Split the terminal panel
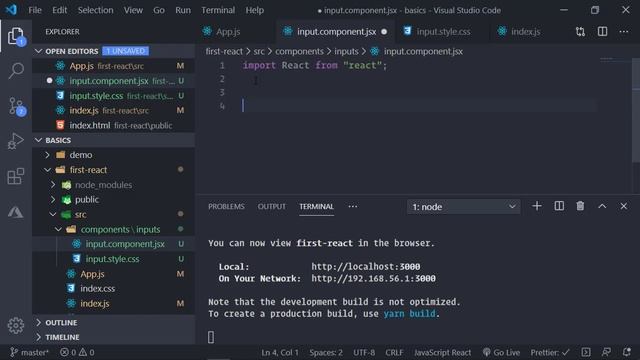Image resolution: width=640 pixels, height=360 pixels. click(559, 206)
